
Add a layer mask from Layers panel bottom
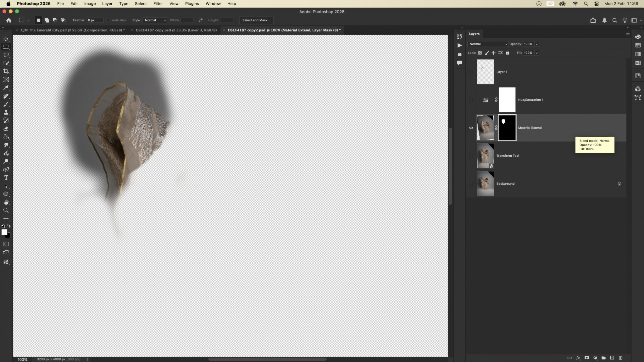click(x=586, y=358)
